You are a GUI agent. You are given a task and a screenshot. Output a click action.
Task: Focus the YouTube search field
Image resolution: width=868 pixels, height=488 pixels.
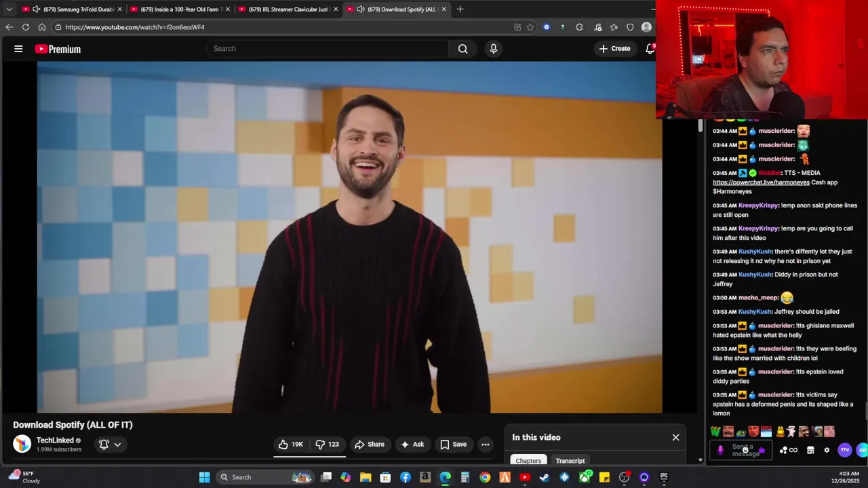tap(328, 49)
